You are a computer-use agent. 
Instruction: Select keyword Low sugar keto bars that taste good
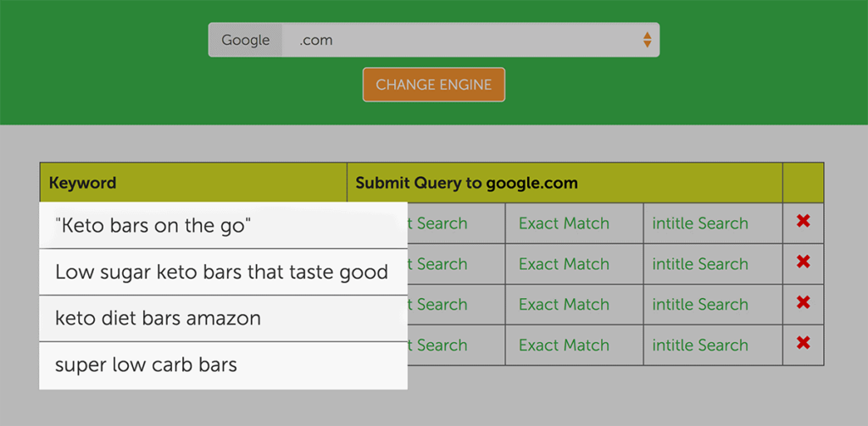coord(221,273)
